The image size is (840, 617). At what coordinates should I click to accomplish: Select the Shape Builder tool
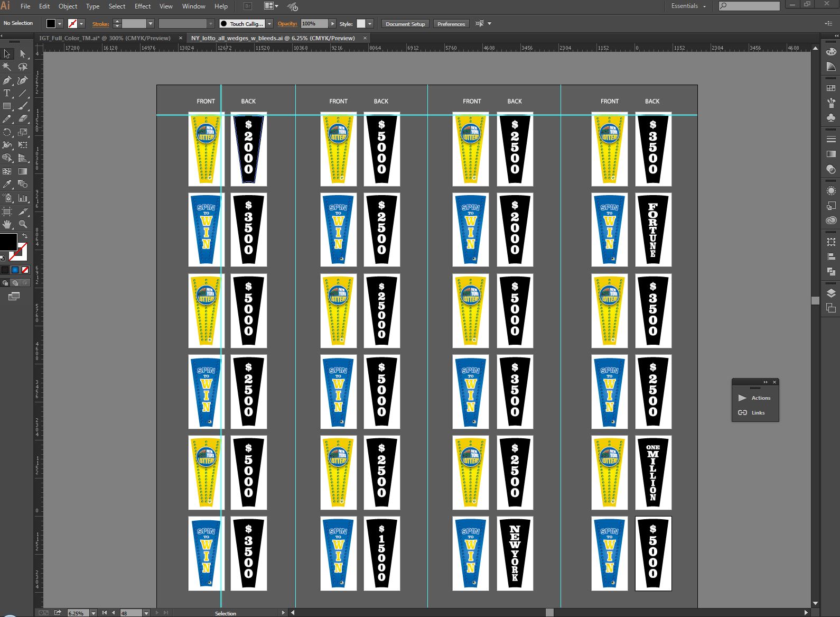7,158
